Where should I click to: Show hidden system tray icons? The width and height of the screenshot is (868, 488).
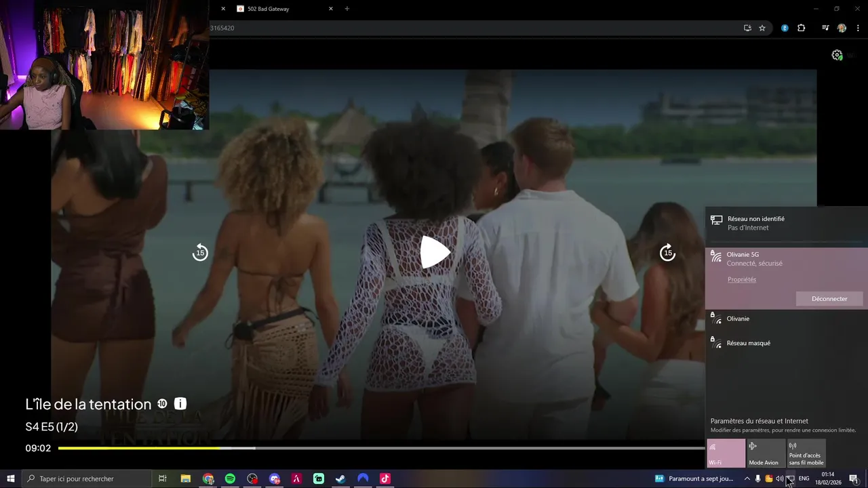747,479
